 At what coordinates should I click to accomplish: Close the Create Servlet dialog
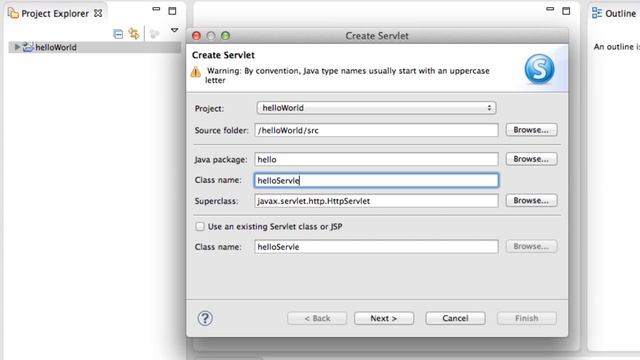tap(196, 36)
